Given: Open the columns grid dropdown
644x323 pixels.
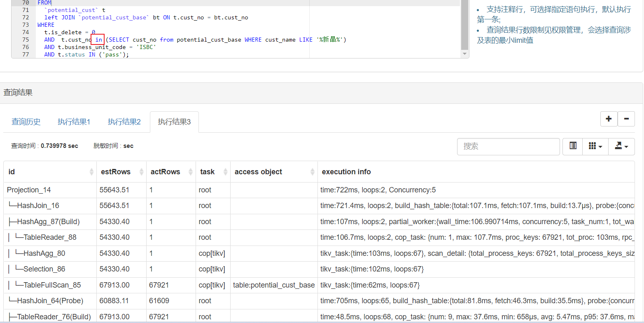Looking at the screenshot, I should (x=595, y=146).
